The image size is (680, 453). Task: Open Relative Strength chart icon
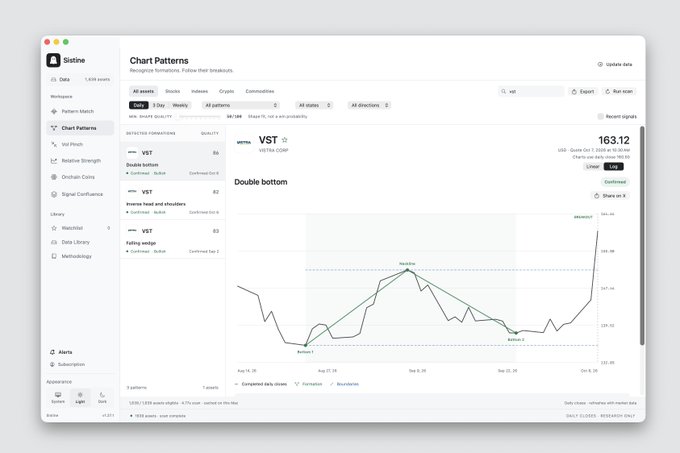point(54,161)
